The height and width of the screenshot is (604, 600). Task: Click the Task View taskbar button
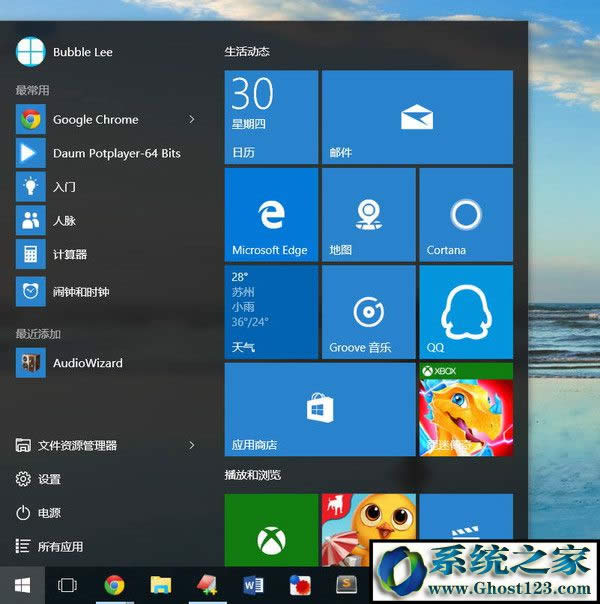pos(67,584)
